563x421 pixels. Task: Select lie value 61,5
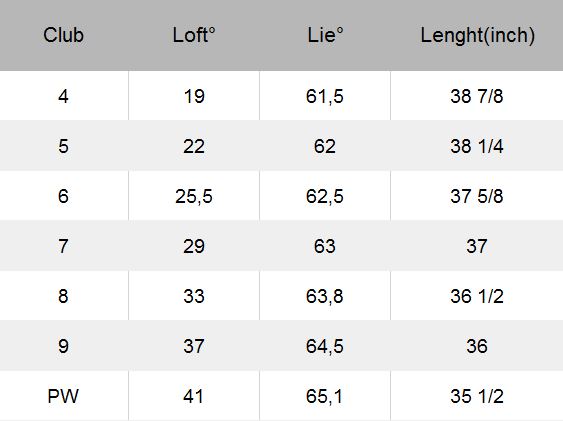click(x=325, y=96)
